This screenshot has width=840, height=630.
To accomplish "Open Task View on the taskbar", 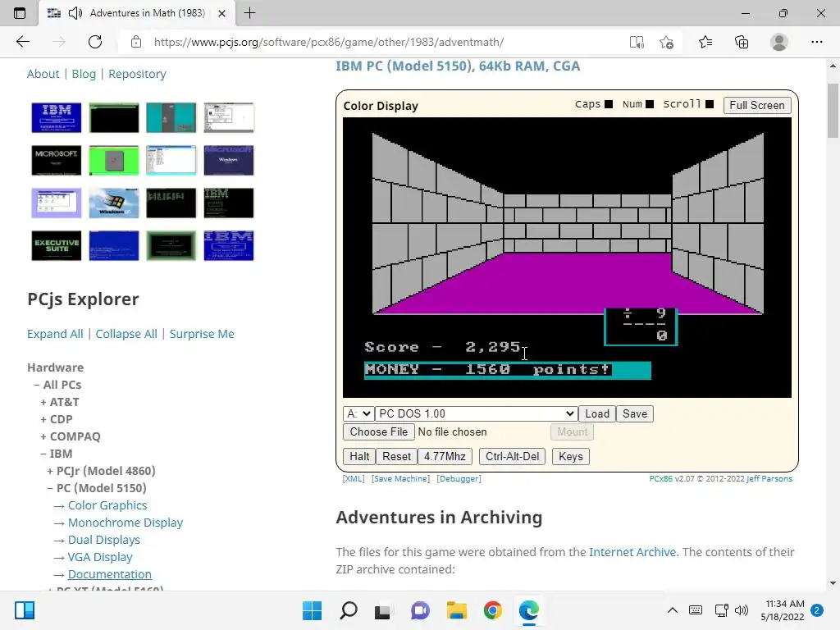I will 382,611.
